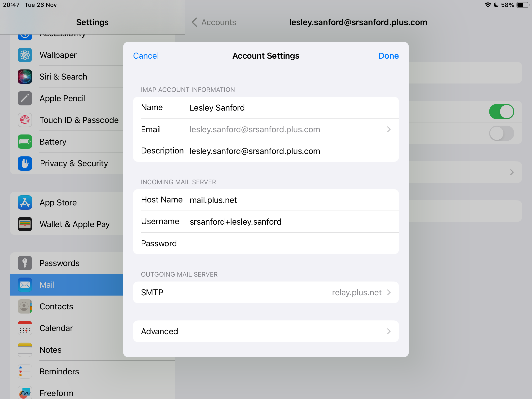Tap the Freeform icon
The image size is (532, 399).
(x=25, y=393)
